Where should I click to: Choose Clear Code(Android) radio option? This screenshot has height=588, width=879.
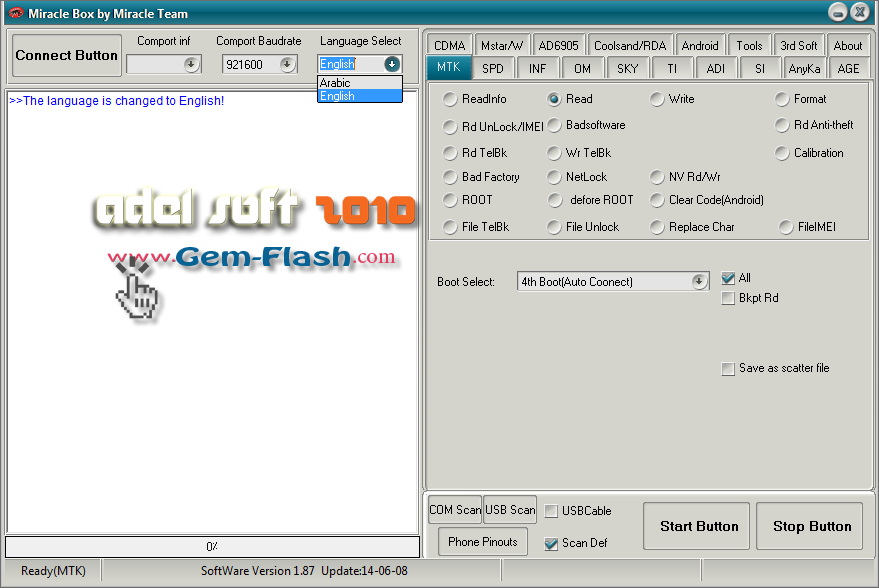pos(657,200)
